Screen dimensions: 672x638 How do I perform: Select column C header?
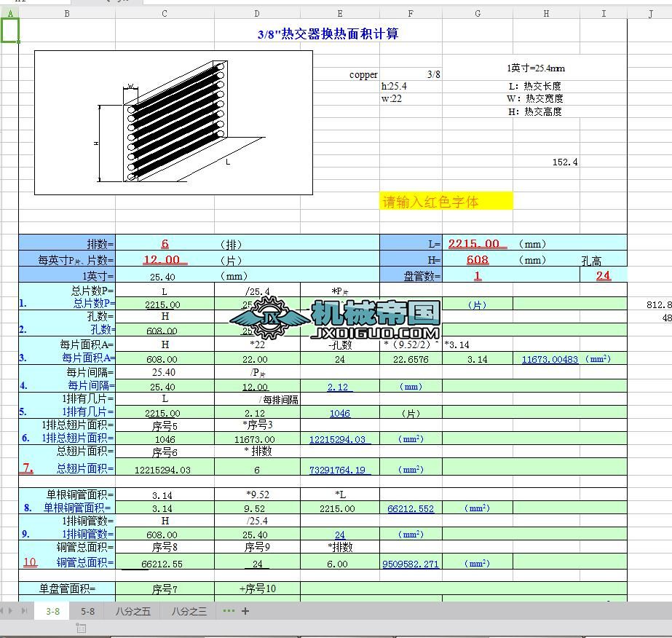click(x=165, y=14)
